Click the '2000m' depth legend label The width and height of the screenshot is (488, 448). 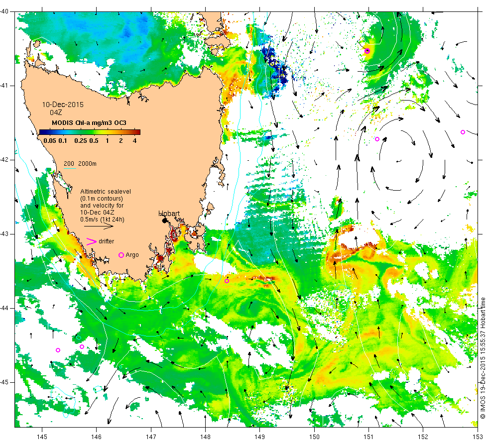click(x=88, y=164)
